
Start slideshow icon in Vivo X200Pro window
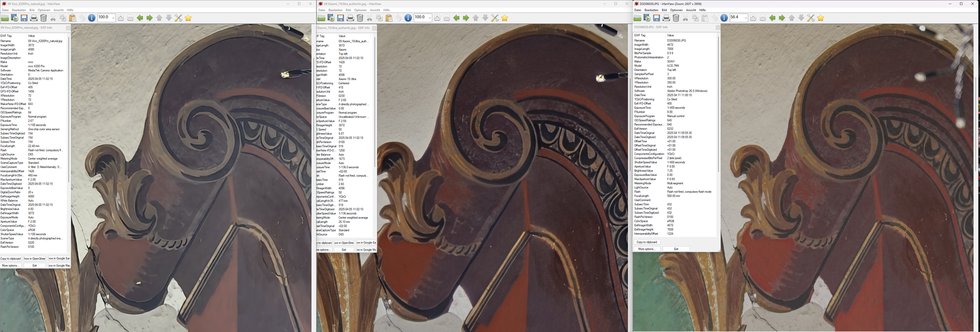pos(14,18)
